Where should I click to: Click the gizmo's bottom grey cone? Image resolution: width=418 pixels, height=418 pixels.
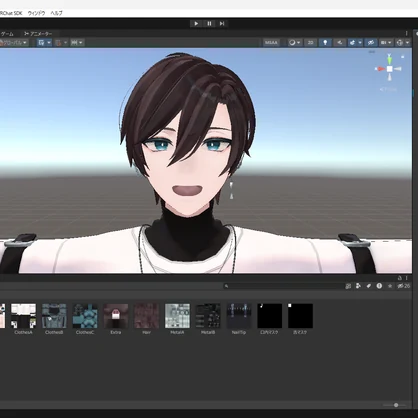(x=390, y=77)
